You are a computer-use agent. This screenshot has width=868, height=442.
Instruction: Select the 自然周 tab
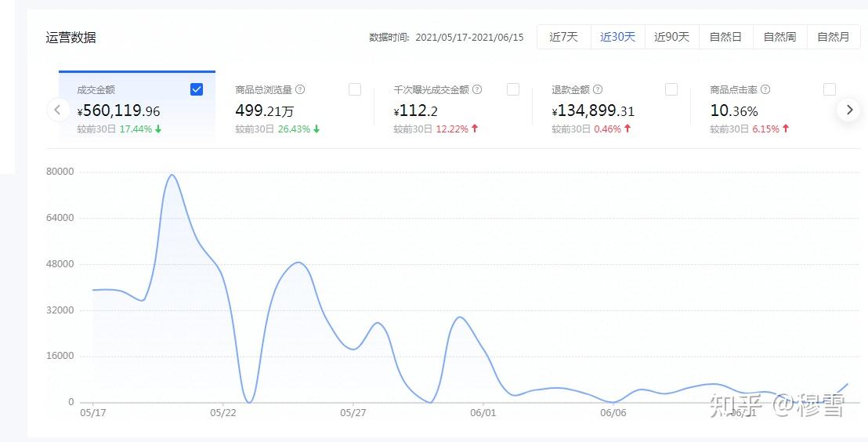(x=780, y=37)
